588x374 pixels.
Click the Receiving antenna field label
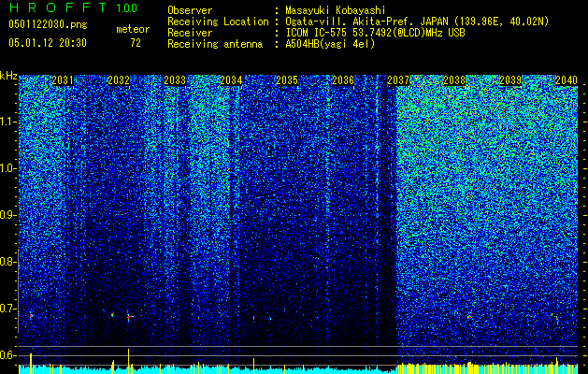pos(215,44)
